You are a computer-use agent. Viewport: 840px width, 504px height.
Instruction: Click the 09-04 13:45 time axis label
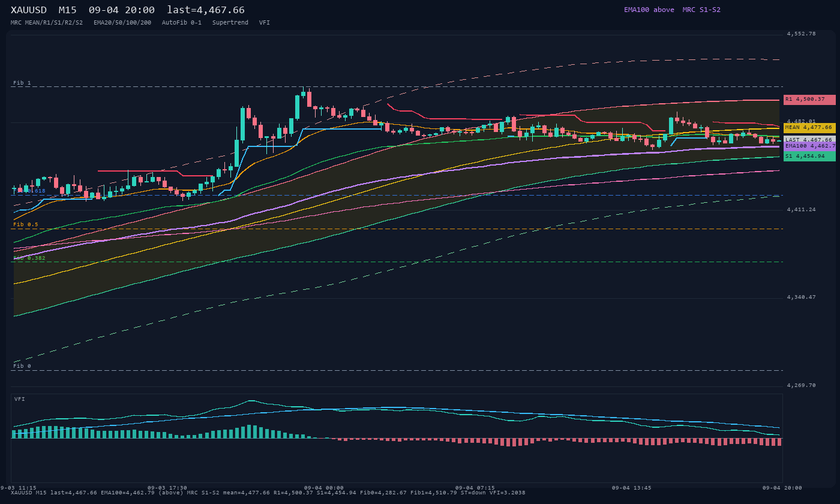[632, 488]
